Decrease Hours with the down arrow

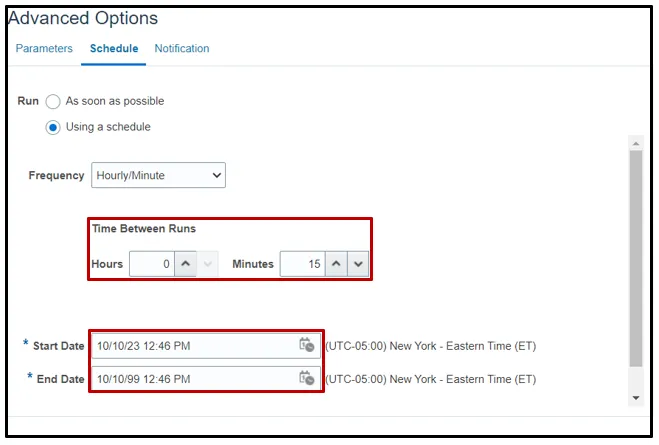point(207,264)
